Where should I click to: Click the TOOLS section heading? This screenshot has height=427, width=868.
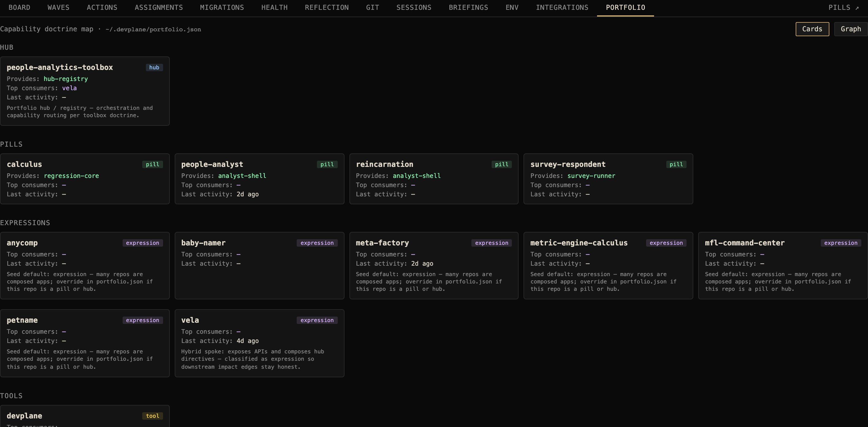(x=11, y=396)
